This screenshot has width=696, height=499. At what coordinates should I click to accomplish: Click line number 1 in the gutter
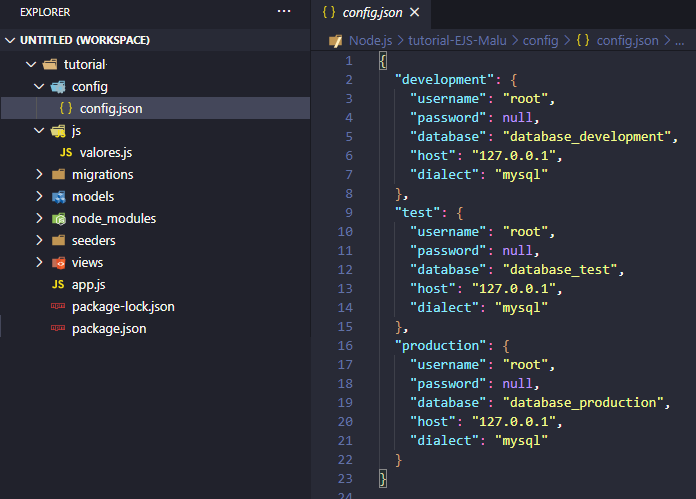[349, 61]
